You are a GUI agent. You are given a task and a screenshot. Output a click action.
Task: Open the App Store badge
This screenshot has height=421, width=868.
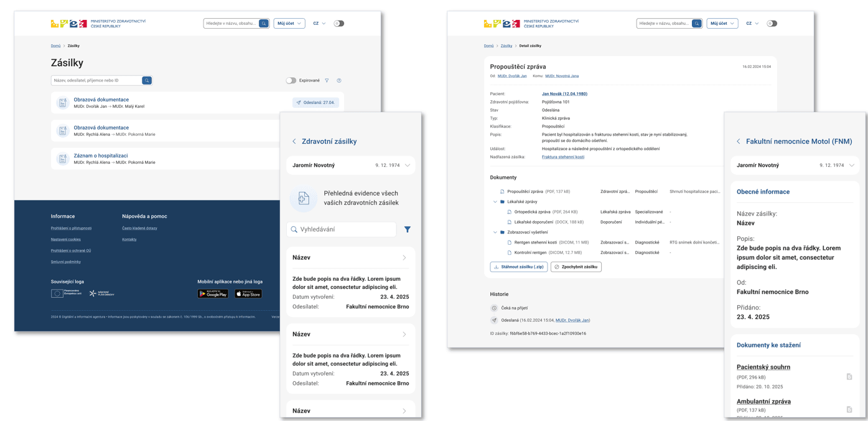pyautogui.click(x=248, y=293)
